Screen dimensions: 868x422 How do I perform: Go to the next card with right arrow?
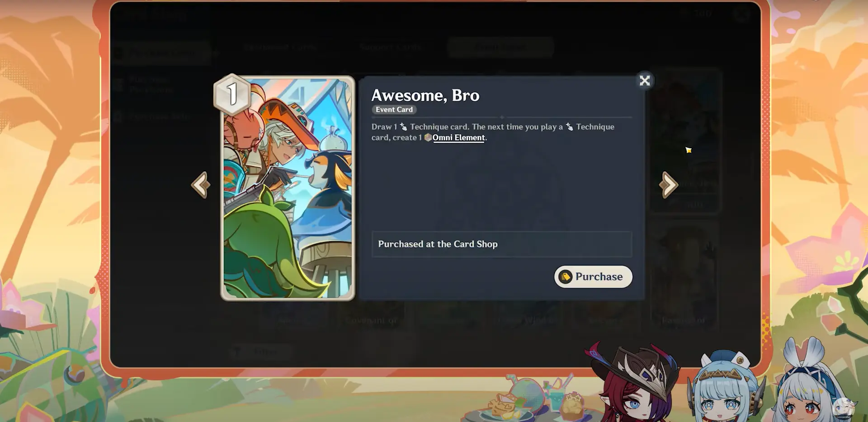pyautogui.click(x=669, y=184)
